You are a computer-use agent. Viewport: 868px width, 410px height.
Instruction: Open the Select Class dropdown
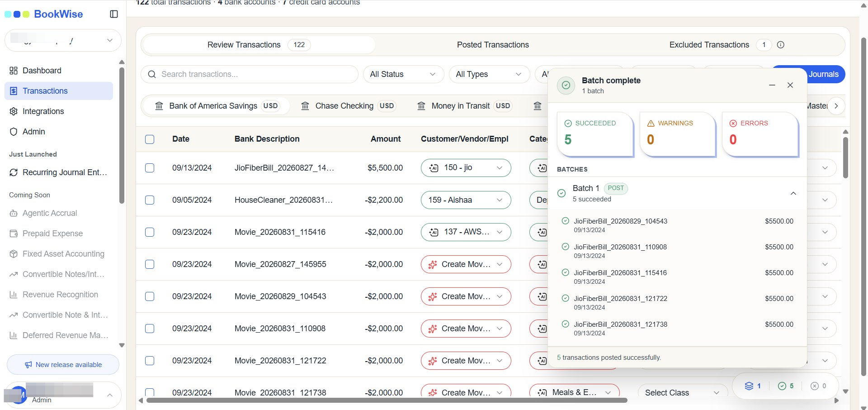point(683,393)
